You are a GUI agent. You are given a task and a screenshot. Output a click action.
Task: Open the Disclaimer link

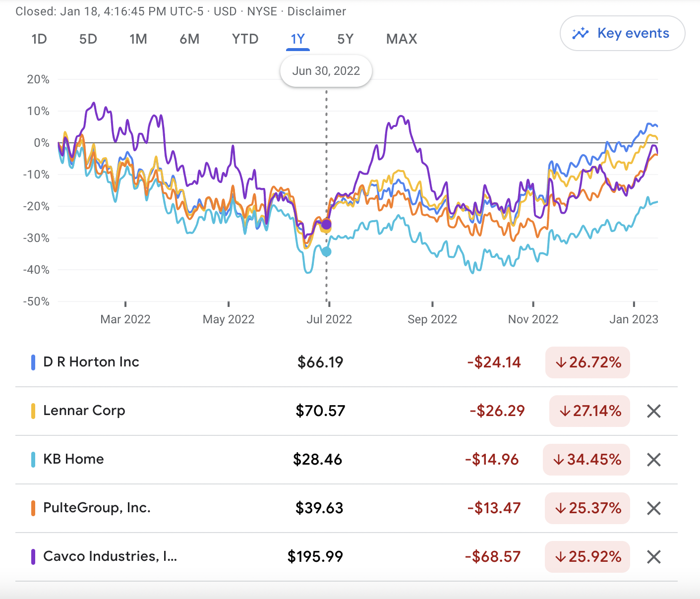[317, 11]
